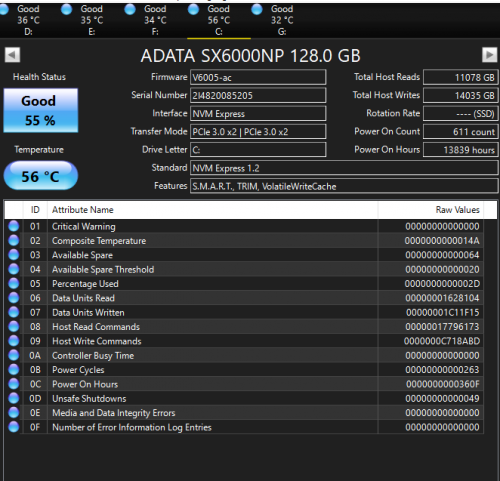
Task: Click the Rotation Rate value box
Action: (461, 114)
